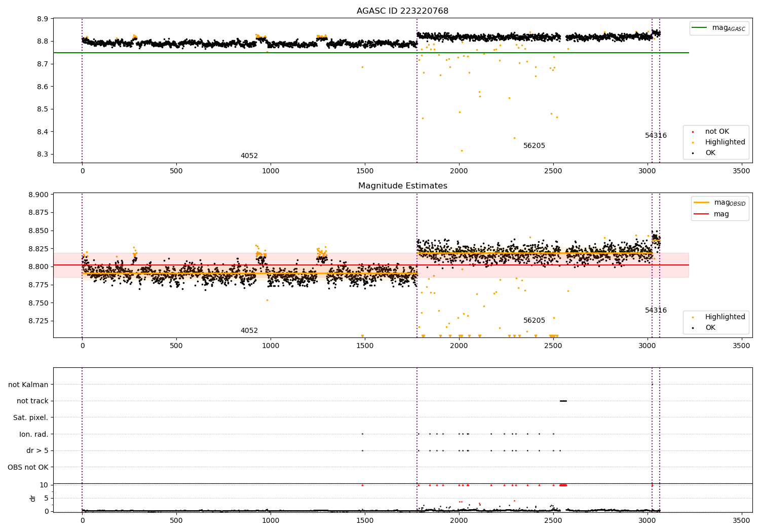The height and width of the screenshot is (532, 760).
Task: Click the 'Ion. rad.' row label
Action: (x=34, y=434)
